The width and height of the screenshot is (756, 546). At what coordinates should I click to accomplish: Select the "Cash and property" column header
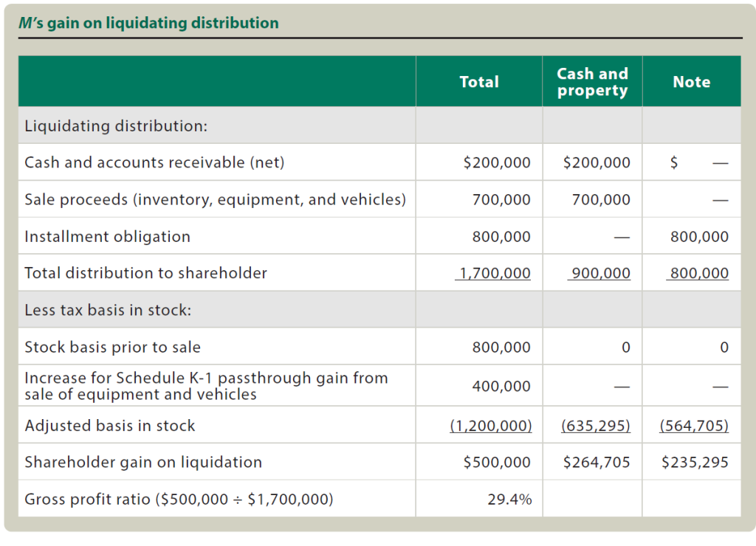tap(592, 82)
